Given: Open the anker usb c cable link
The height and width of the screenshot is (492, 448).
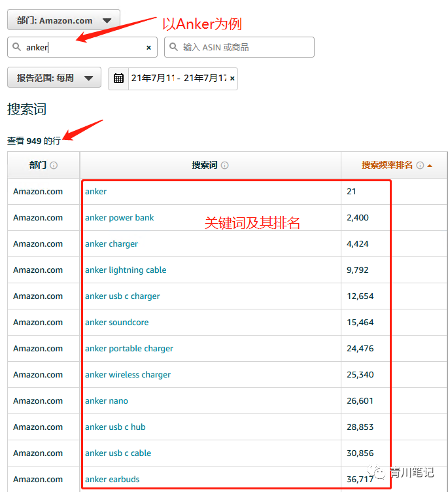Looking at the screenshot, I should (118, 453).
